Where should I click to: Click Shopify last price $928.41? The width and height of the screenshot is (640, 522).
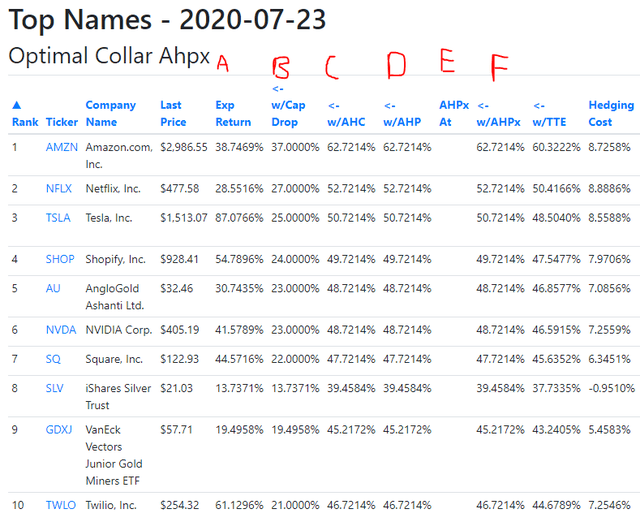pos(179,259)
